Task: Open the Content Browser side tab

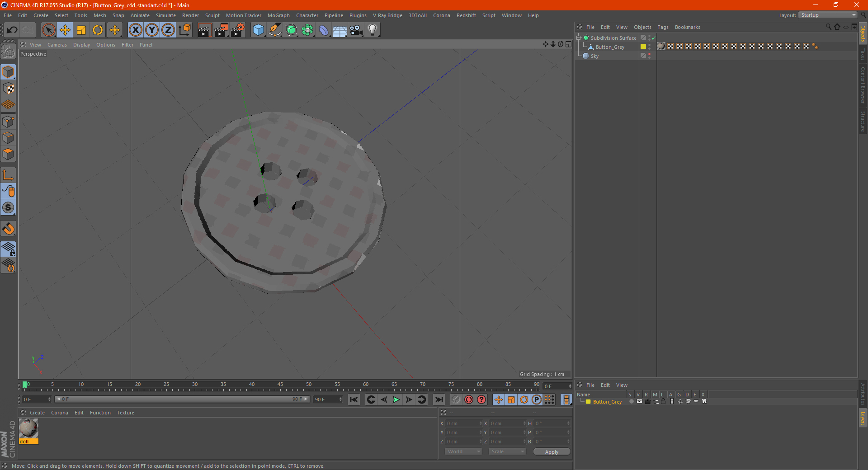Action: [x=863, y=85]
